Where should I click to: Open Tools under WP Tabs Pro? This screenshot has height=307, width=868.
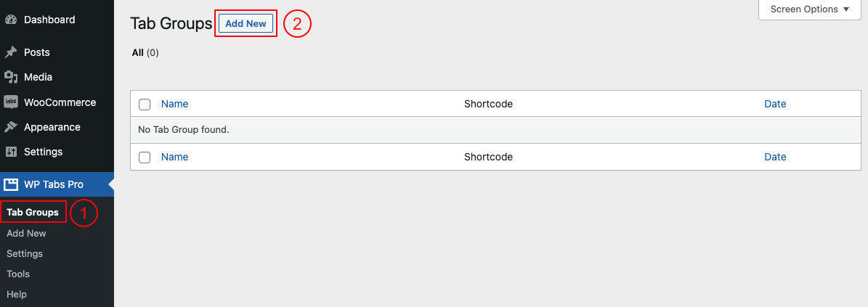18,274
